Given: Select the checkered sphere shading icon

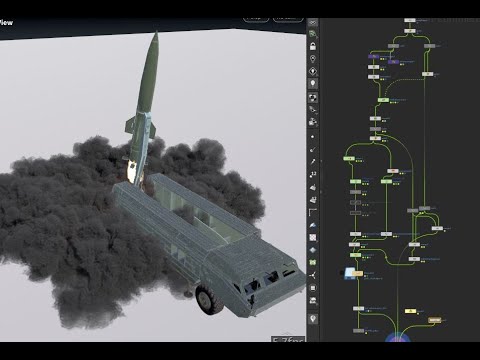Looking at the screenshot, I should pos(313,97).
